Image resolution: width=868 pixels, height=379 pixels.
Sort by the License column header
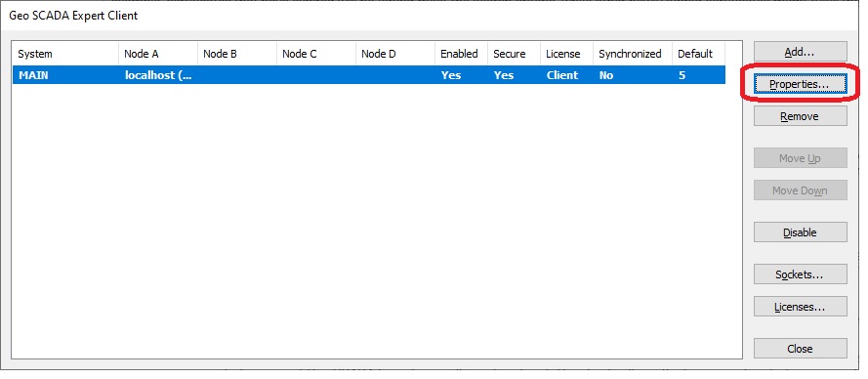(x=566, y=54)
